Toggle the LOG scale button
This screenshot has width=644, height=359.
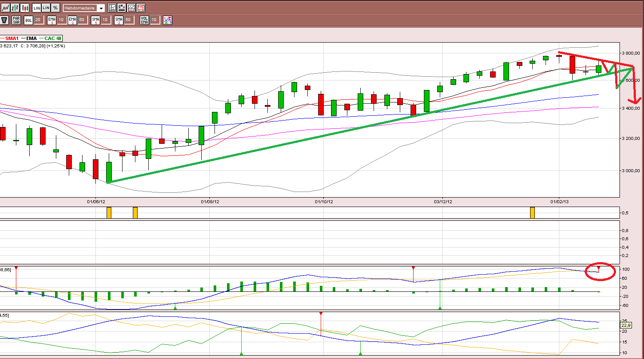[37, 8]
